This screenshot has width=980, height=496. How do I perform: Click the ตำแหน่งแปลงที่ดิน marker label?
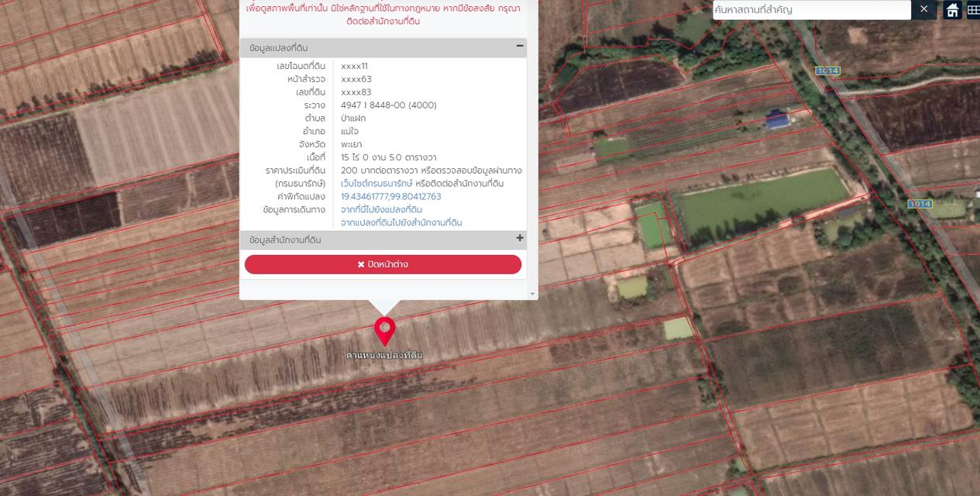(384, 355)
